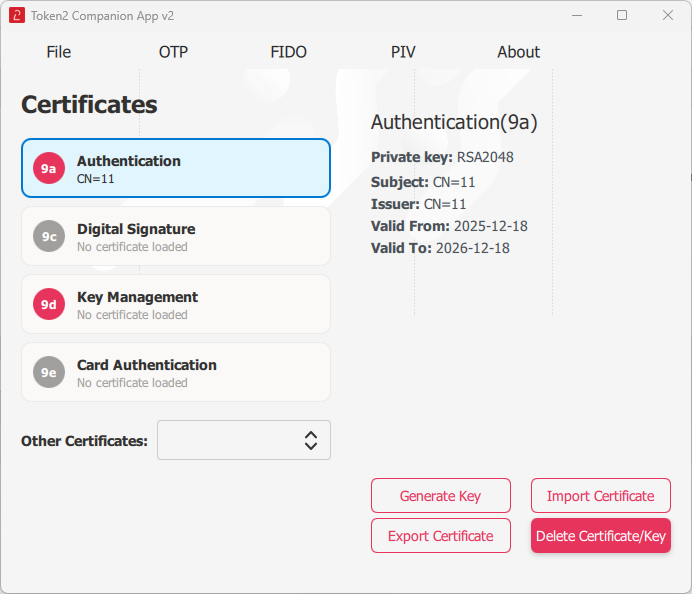Click the Valid From 2025-12-18 line
The image size is (692, 594).
click(449, 226)
